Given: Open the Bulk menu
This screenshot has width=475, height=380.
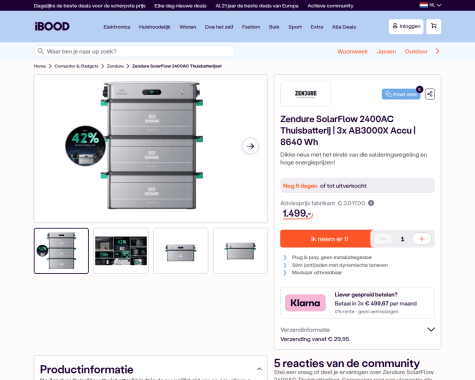Looking at the screenshot, I should [274, 27].
